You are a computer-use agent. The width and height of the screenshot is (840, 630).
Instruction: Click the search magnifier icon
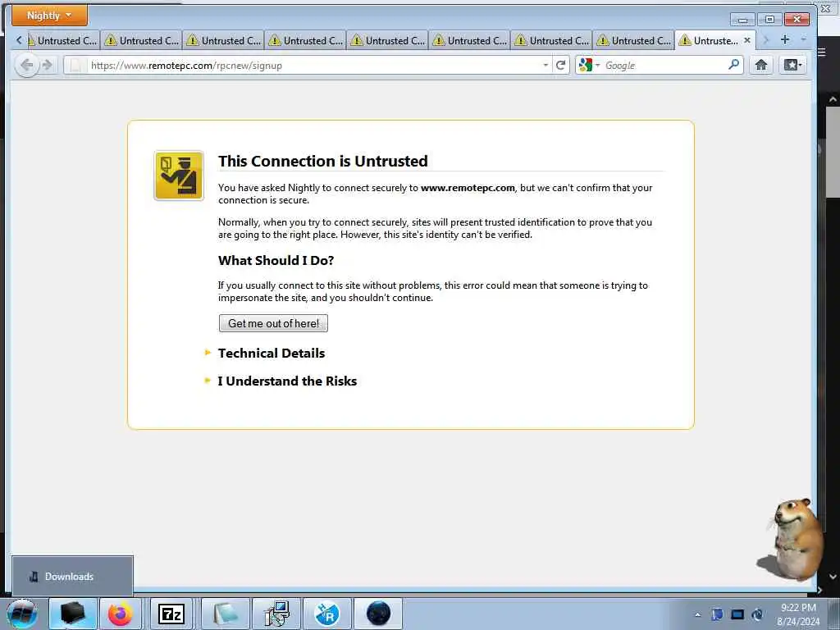pos(734,65)
